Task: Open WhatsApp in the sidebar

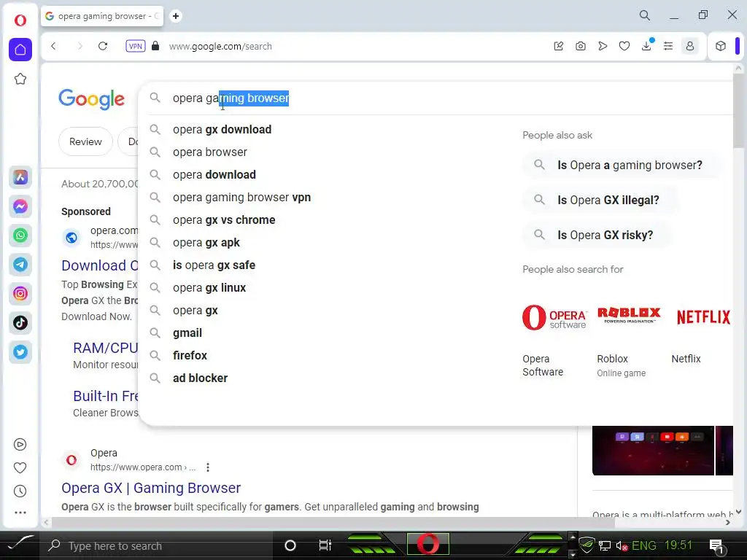Action: point(20,236)
